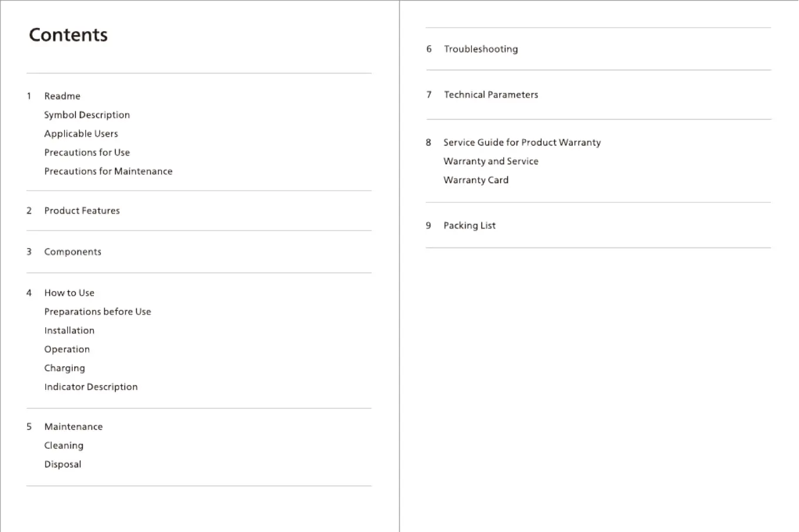Jump to Precautions for Maintenance
The height and width of the screenshot is (532, 799).
(x=109, y=171)
